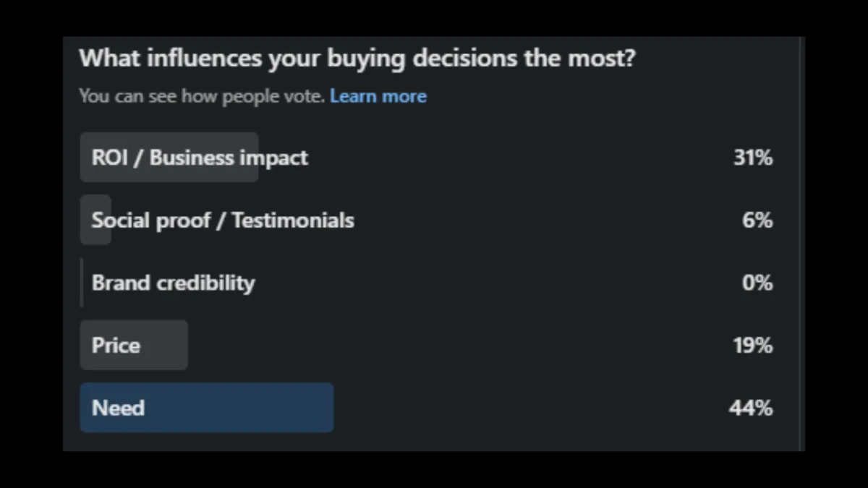Viewport: 868px width, 488px height.
Task: Click the 'You can see how people vote' text
Action: pos(202,96)
